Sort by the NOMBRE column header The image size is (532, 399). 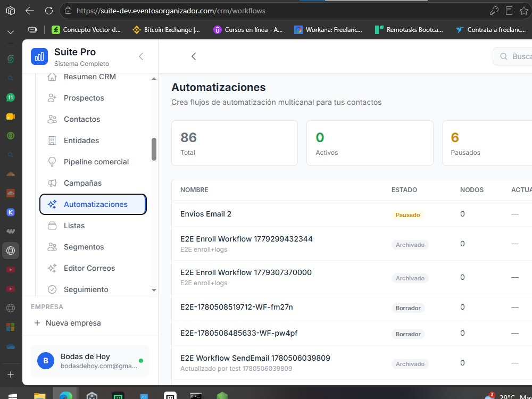click(x=194, y=190)
